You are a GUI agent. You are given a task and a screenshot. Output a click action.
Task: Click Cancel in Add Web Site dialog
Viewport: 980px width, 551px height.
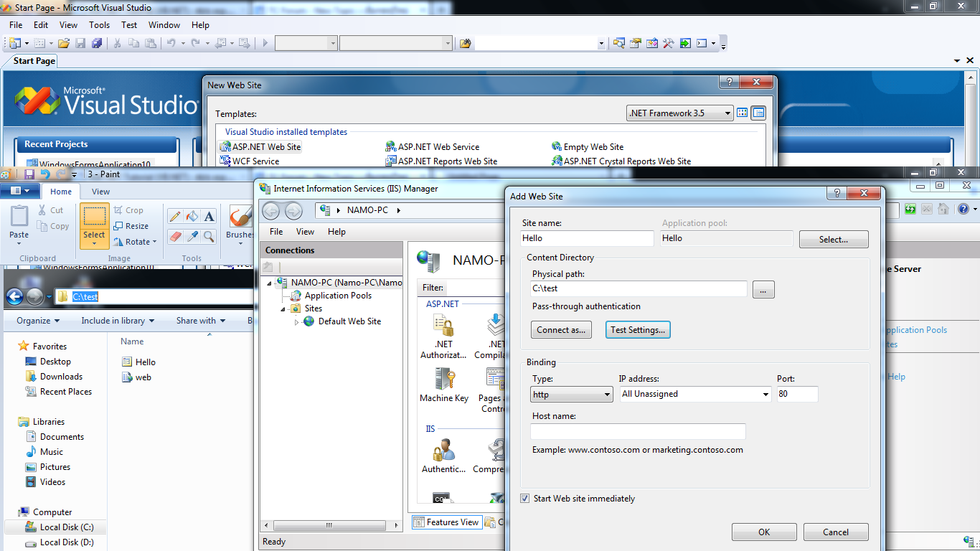tap(836, 532)
